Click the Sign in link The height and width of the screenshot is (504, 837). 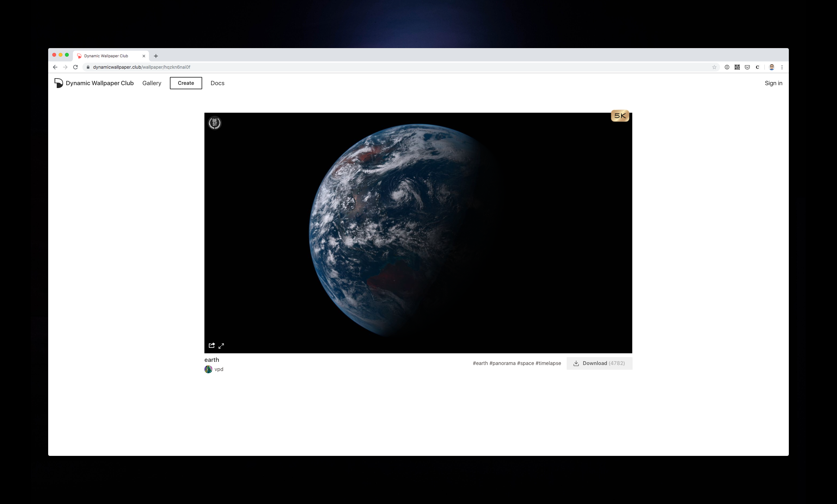coord(773,83)
